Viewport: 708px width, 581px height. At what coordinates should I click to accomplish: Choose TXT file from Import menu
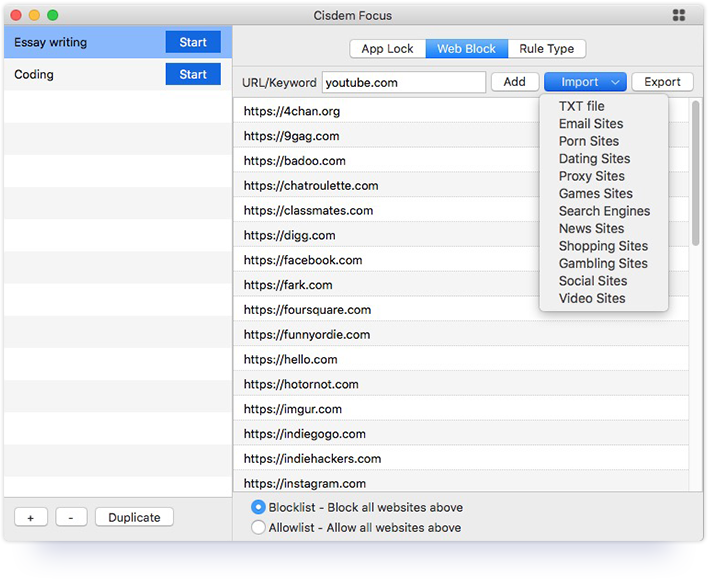(582, 106)
